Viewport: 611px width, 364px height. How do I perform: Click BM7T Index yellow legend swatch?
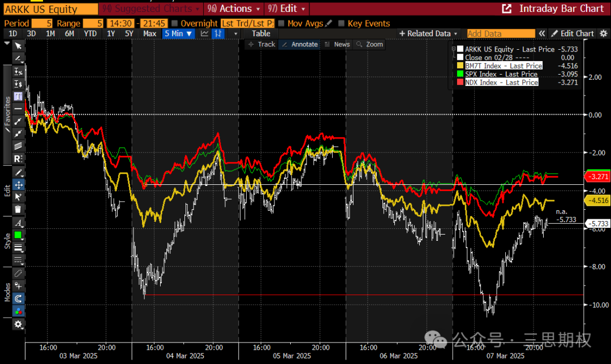coord(460,66)
